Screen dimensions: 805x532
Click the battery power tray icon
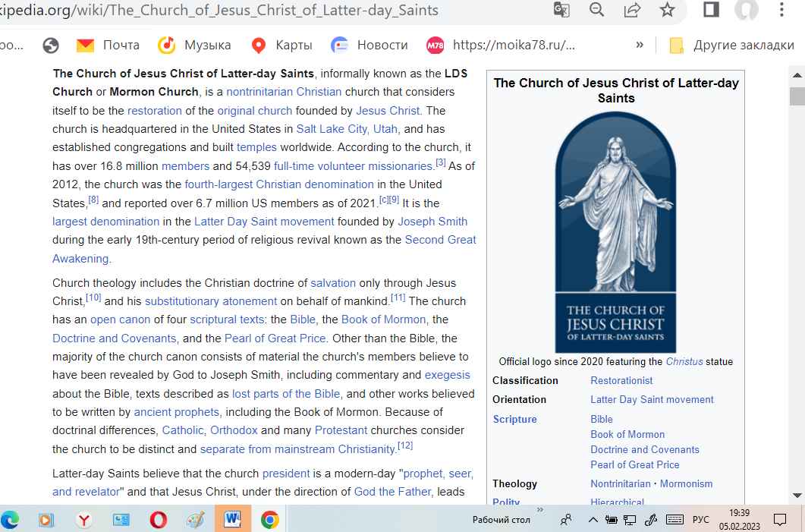(x=611, y=520)
